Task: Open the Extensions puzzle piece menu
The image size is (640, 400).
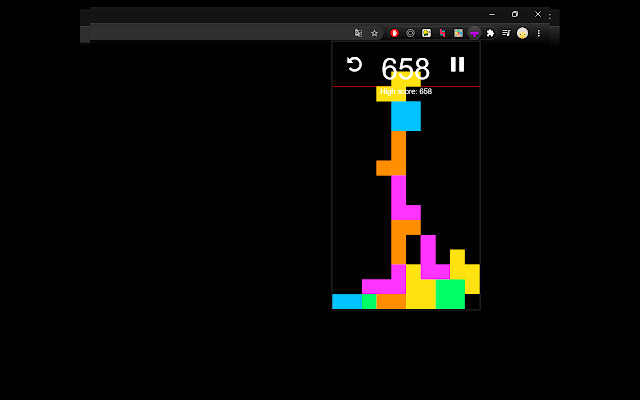Action: [490, 33]
